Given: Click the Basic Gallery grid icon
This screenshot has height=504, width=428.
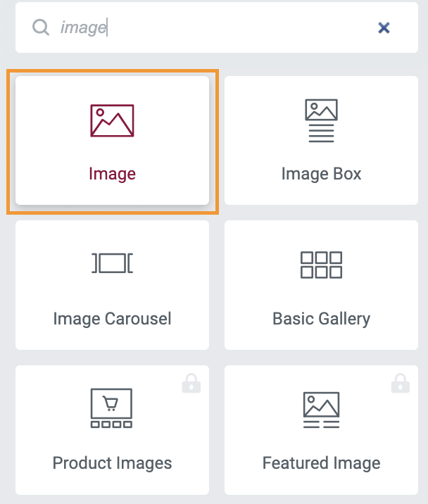Looking at the screenshot, I should [321, 265].
